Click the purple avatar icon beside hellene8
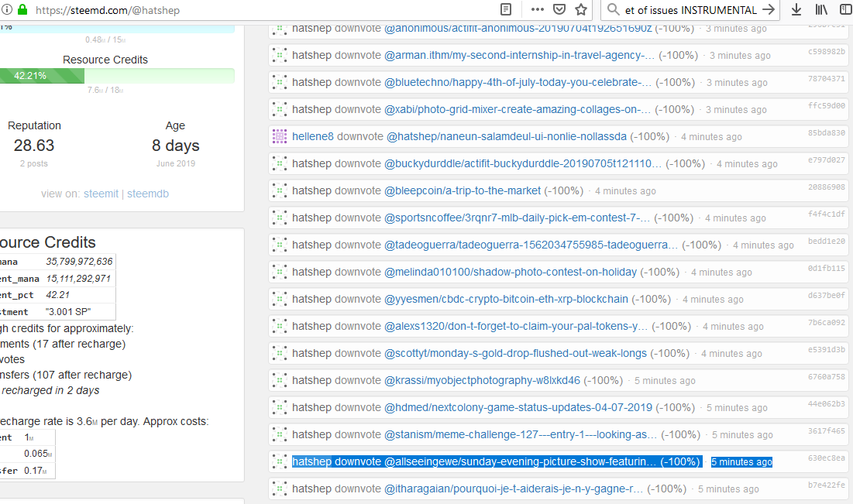853x504 pixels. (x=280, y=136)
